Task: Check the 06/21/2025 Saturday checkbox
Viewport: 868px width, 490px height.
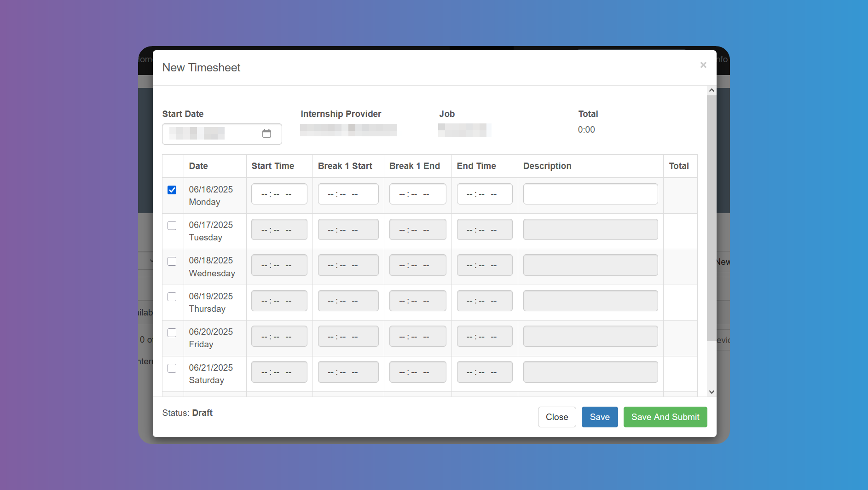Action: click(x=172, y=368)
